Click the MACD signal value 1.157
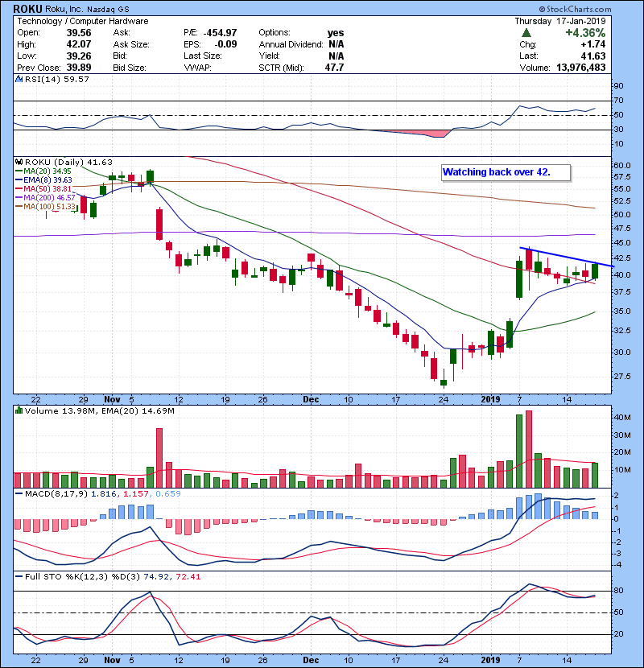Image resolution: width=644 pixels, height=668 pixels. click(136, 494)
